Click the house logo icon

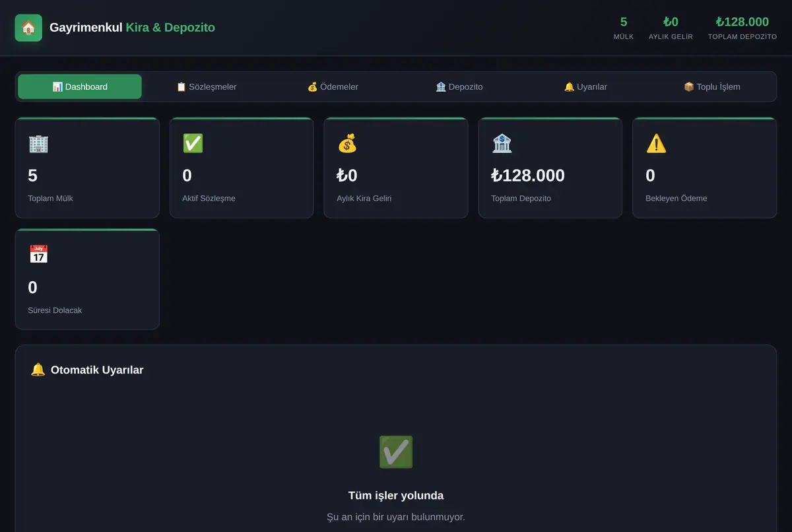pyautogui.click(x=28, y=28)
